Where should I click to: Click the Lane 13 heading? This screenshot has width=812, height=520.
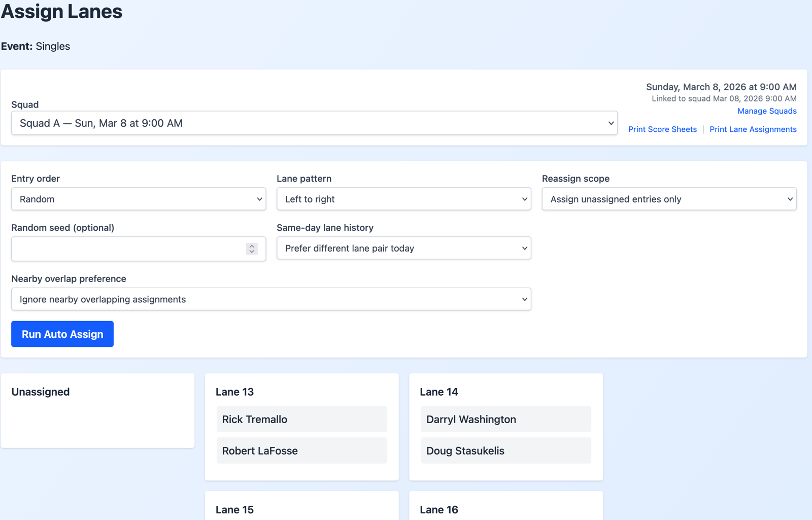coord(234,392)
